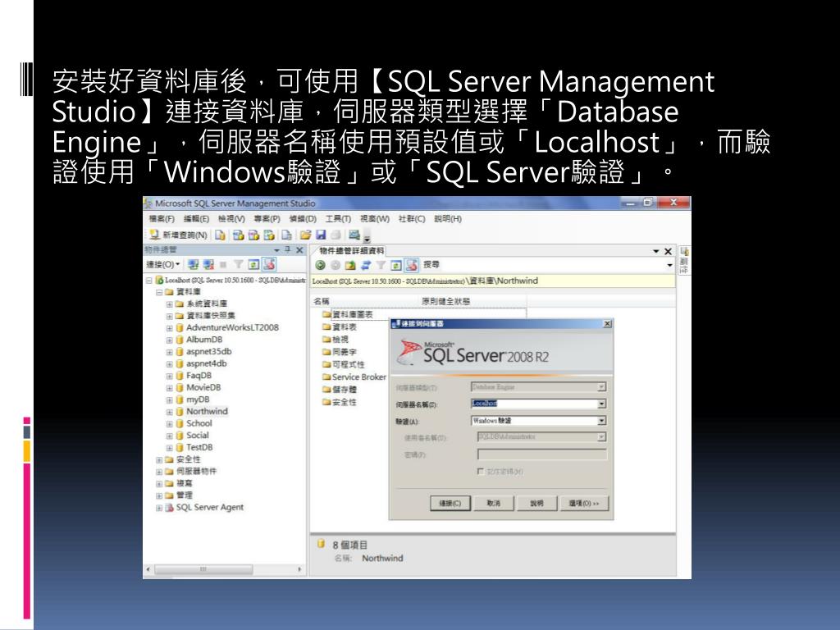Click the Stop icon in Object Explorer toolbar
This screenshot has width=840, height=630.
(223, 264)
